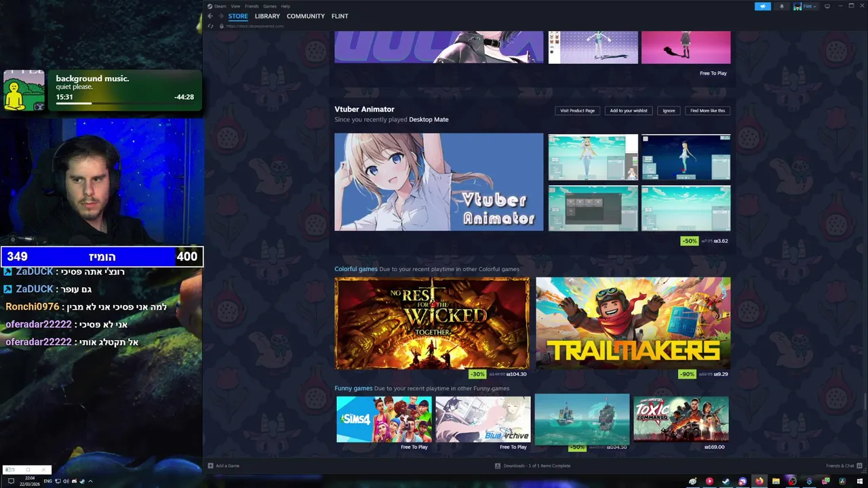Open the Steam menu
868x488 pixels.
click(220, 6)
